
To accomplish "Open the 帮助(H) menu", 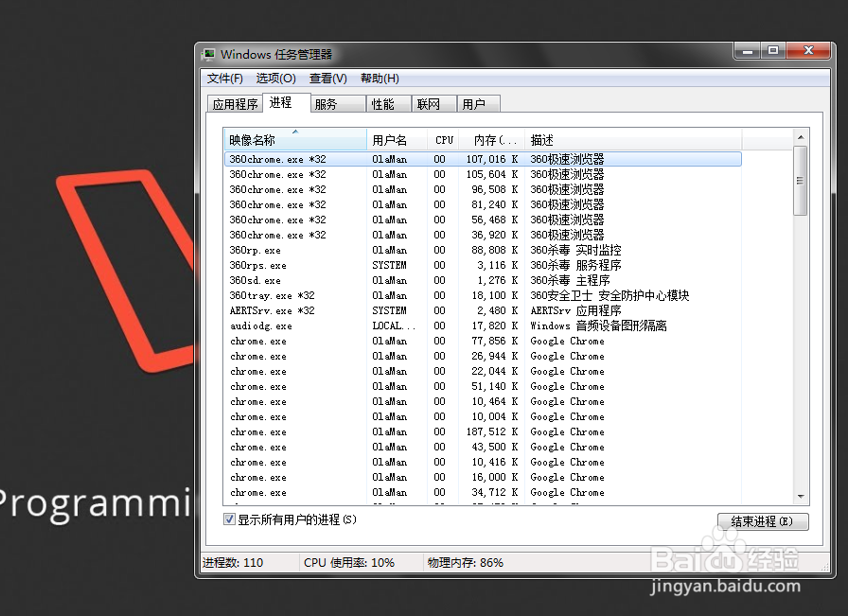I will coord(380,79).
